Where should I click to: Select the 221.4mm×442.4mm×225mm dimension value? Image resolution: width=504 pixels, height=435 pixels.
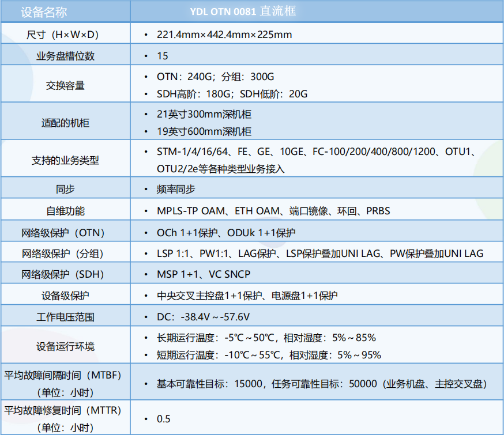224,35
